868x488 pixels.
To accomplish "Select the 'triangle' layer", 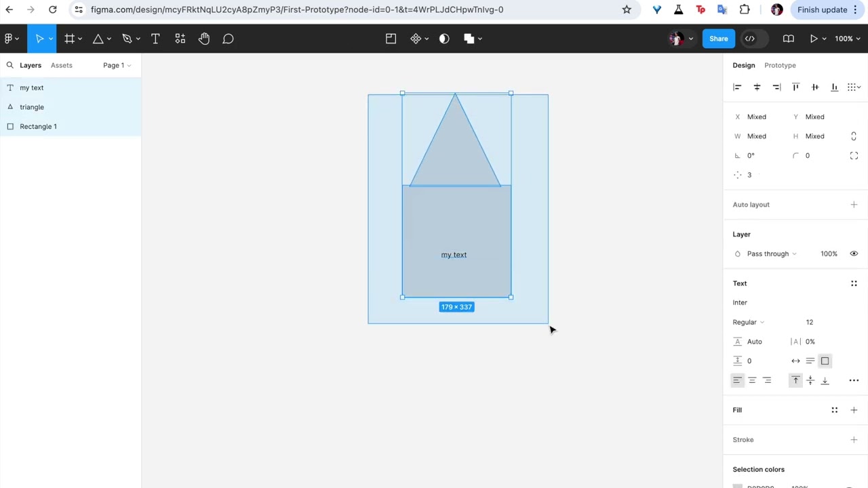I will 71,107.
